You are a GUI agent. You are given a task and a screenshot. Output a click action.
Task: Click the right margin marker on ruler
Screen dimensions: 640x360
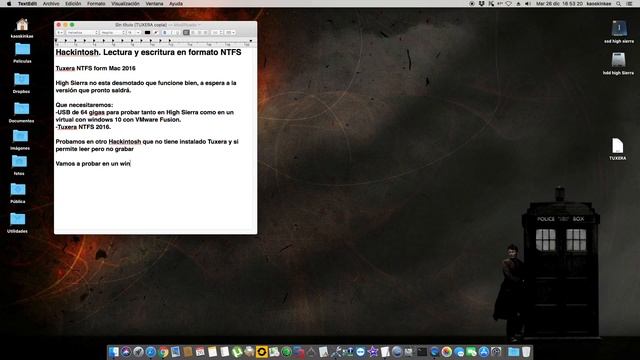pyautogui.click(x=251, y=40)
